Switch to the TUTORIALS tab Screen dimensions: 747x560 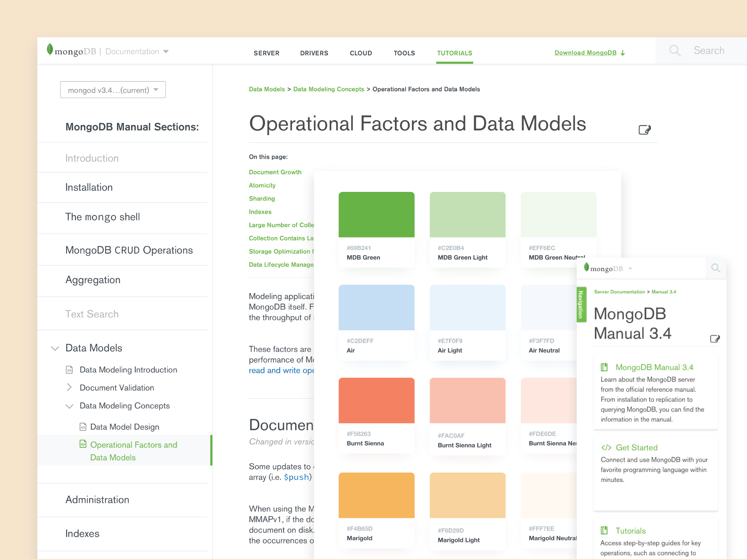(455, 53)
